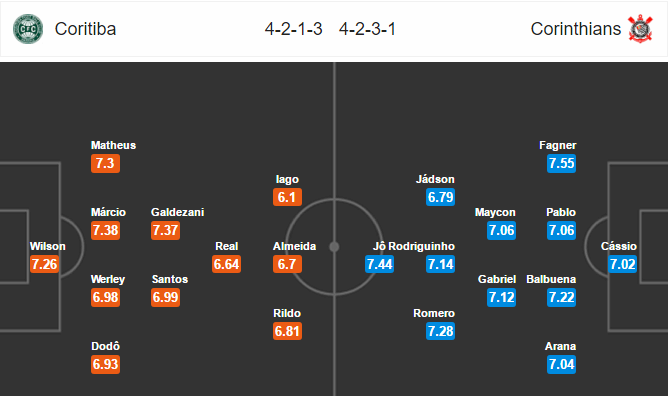Select Rildo's 6.81 rating badge

tap(288, 331)
